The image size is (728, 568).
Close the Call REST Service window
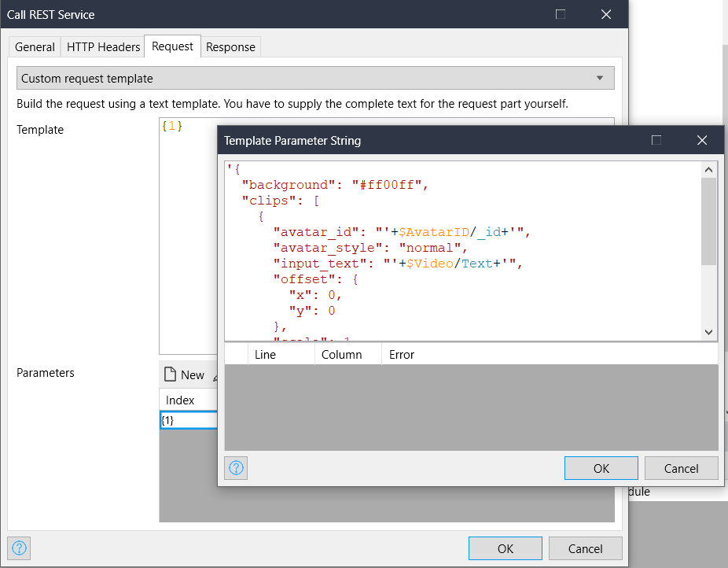605,14
